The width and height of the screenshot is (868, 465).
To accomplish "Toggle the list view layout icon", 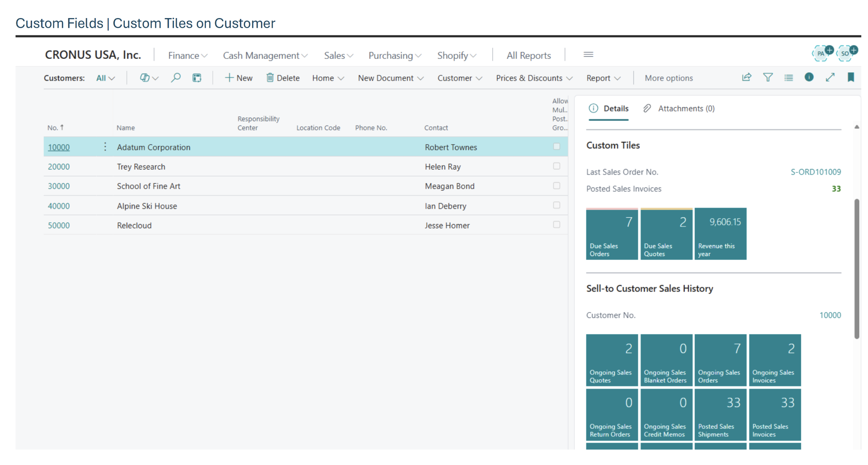I will [x=789, y=77].
